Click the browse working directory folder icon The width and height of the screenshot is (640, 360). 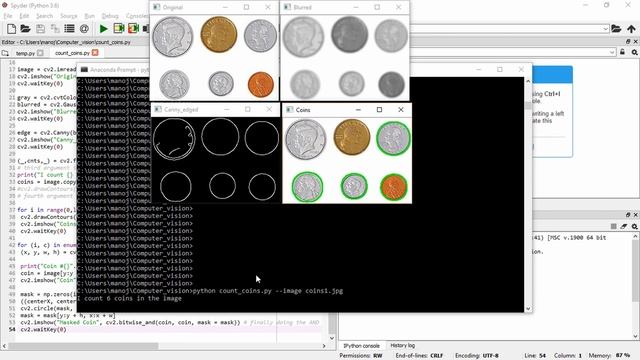[x=616, y=29]
